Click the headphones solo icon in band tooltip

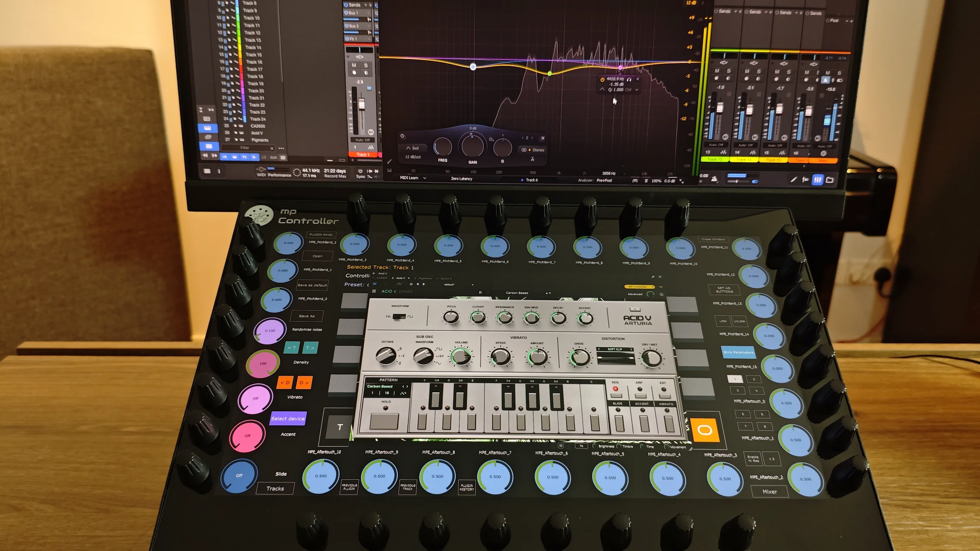(x=629, y=80)
